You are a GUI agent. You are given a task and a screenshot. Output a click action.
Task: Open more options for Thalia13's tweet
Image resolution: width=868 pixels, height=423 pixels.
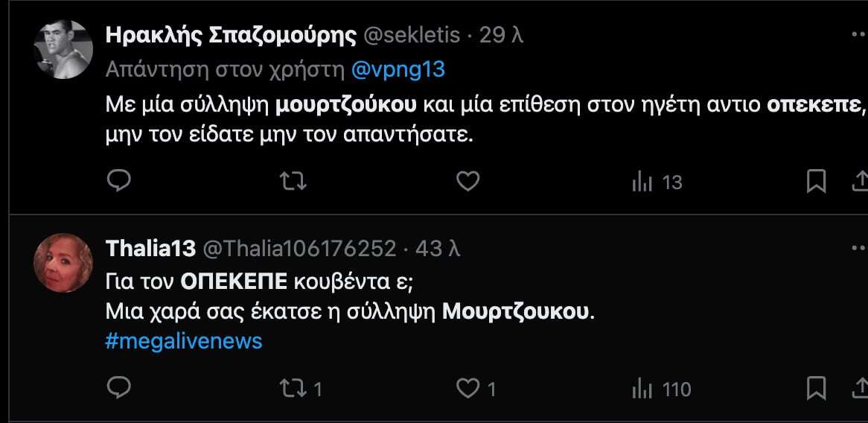(x=858, y=248)
